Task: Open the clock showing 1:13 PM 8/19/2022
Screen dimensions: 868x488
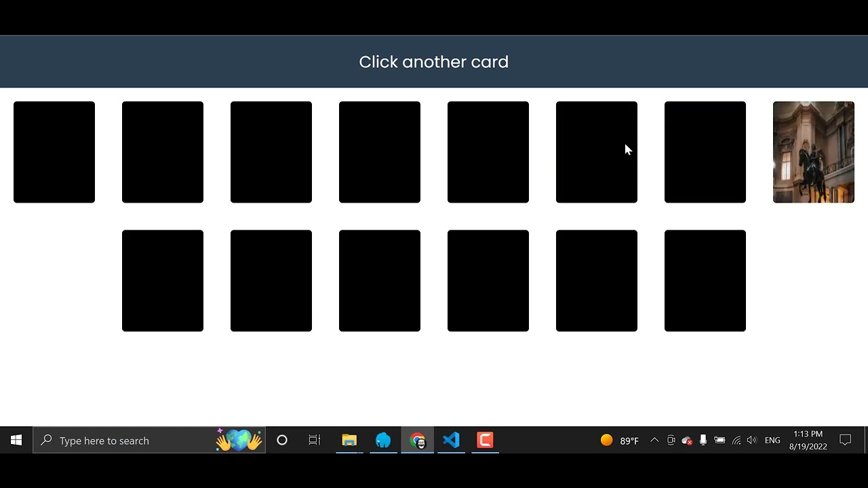Action: pyautogui.click(x=808, y=441)
